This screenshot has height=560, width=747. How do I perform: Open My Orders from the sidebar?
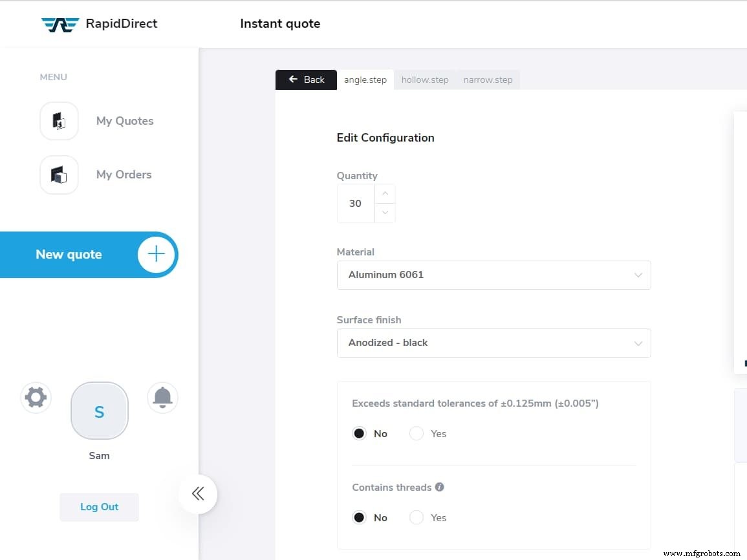[x=124, y=175]
